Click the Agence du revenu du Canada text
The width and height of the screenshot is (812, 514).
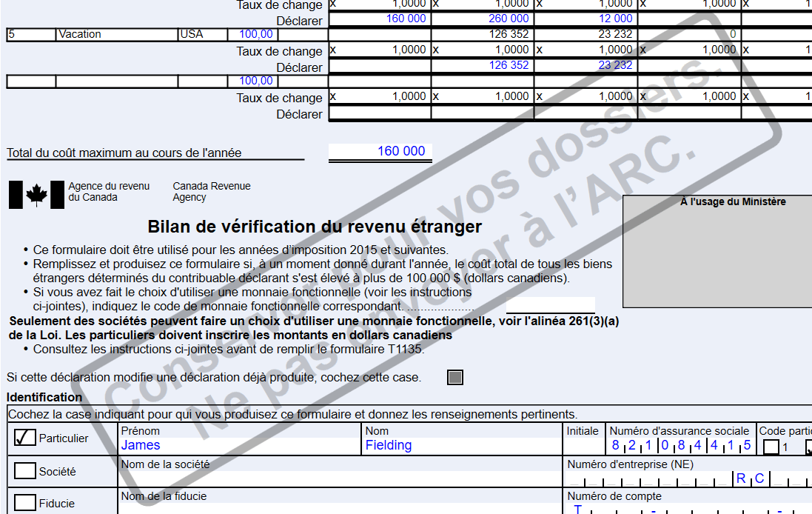[109, 192]
